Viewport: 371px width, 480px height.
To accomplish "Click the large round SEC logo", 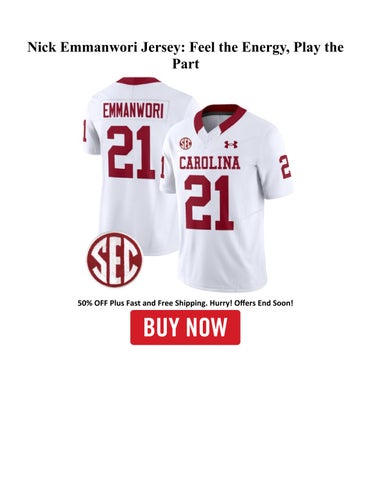I will coord(115,260).
